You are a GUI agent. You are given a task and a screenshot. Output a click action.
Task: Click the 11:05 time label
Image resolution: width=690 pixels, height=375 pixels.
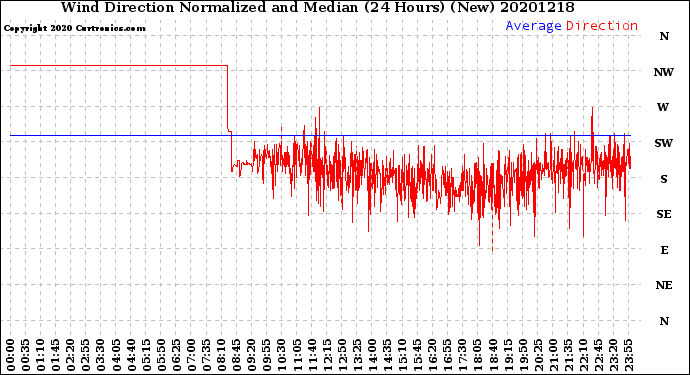pyautogui.click(x=297, y=356)
